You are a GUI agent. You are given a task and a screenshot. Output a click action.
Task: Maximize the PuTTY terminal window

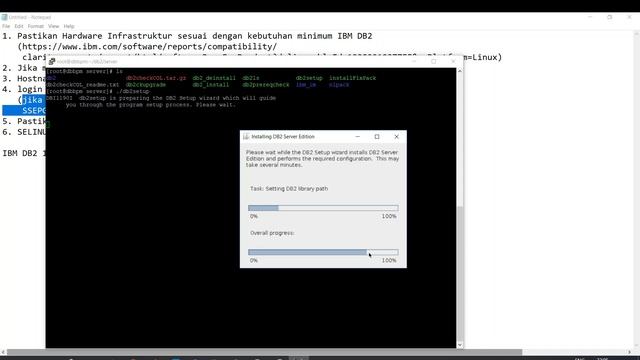pos(433,61)
